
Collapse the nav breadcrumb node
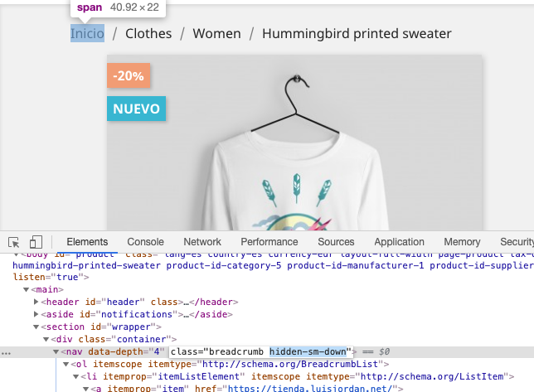click(x=56, y=352)
